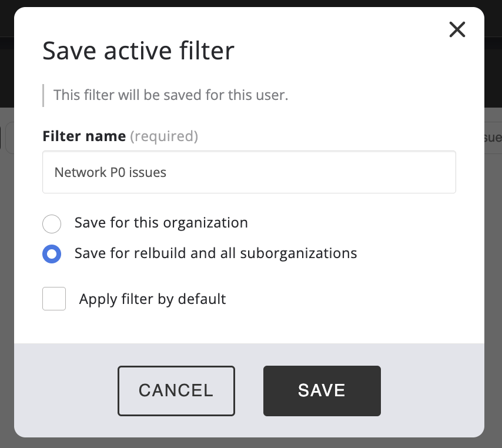Enable the 'Apply filter by default' checkbox
Screen dimensions: 502x448
[54, 299]
